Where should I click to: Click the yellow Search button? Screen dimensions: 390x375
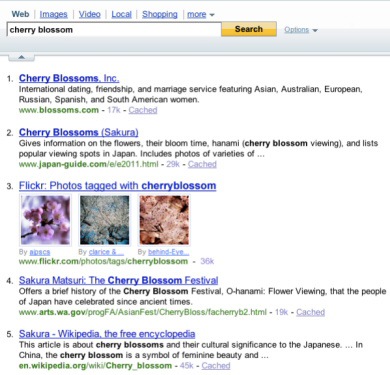coord(249,29)
